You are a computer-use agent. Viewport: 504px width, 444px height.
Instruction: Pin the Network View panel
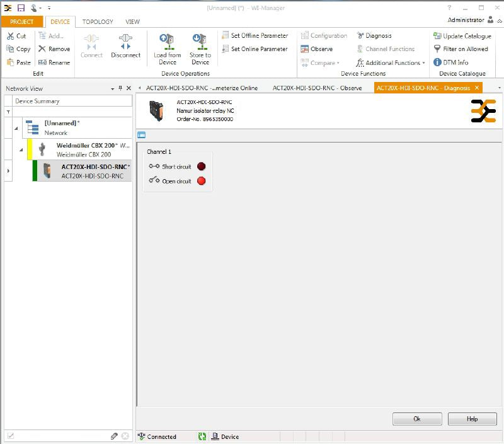click(121, 89)
